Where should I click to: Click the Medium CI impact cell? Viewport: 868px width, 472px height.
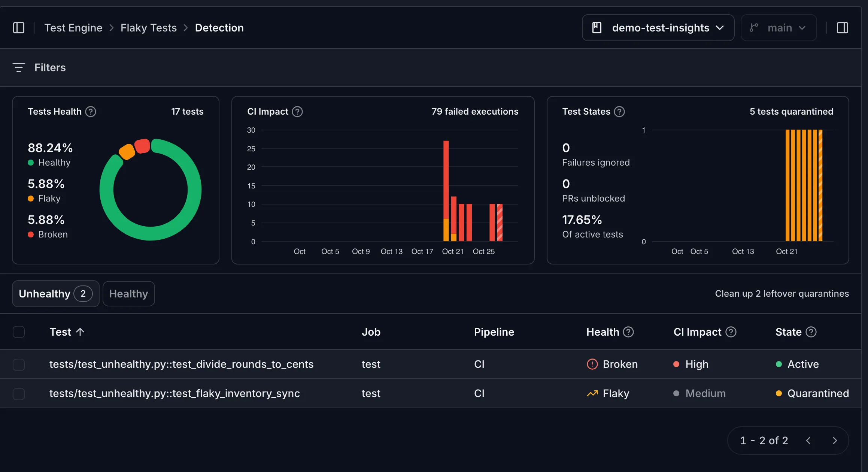[699, 393]
